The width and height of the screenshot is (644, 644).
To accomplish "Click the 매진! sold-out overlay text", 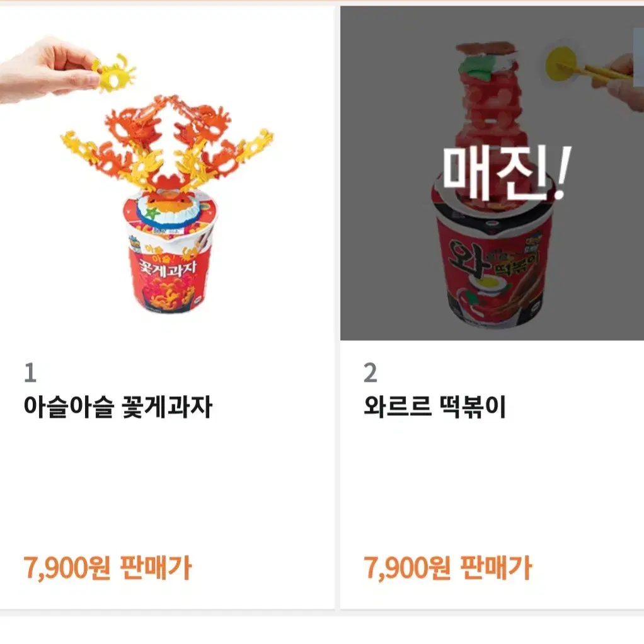I will pos(507,173).
